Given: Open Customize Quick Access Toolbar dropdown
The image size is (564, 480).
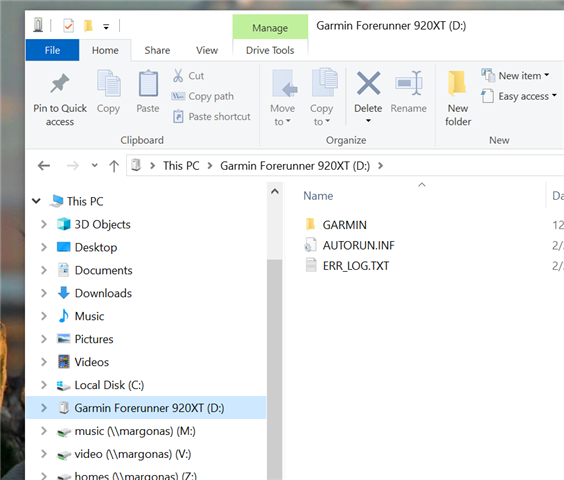Looking at the screenshot, I should [x=106, y=27].
